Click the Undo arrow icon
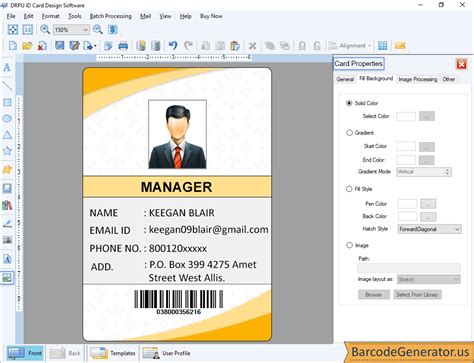This screenshot has width=474, height=363. click(x=173, y=46)
